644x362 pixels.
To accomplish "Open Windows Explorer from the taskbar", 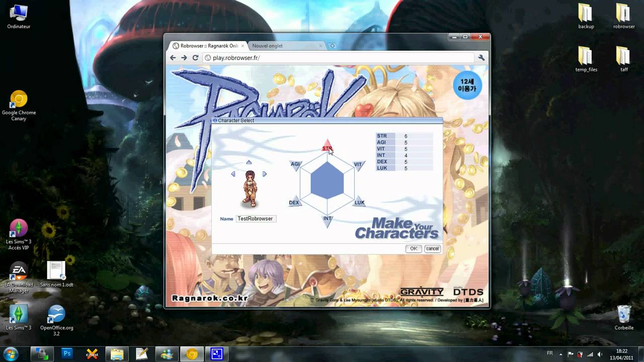I will [117, 354].
